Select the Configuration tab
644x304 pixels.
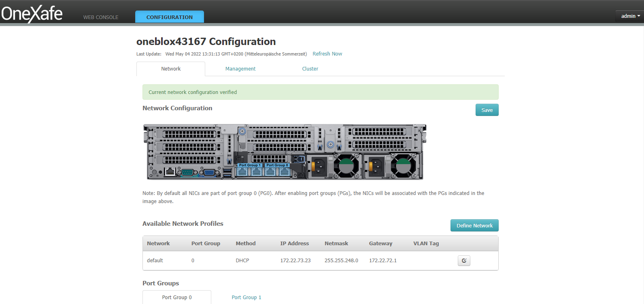[x=169, y=17]
